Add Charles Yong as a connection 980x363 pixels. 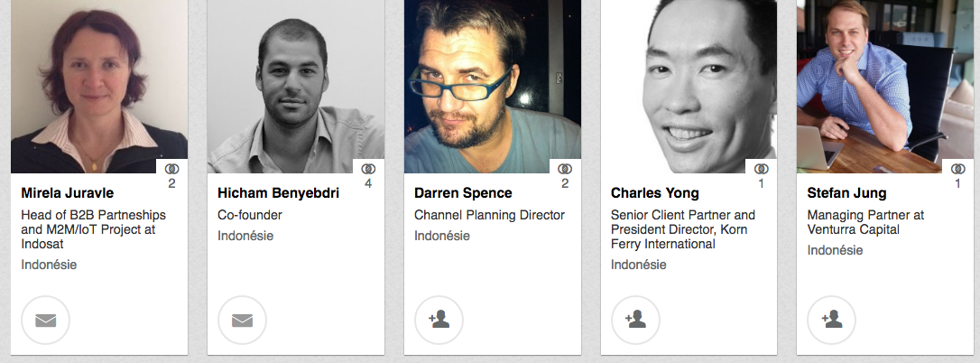point(635,320)
